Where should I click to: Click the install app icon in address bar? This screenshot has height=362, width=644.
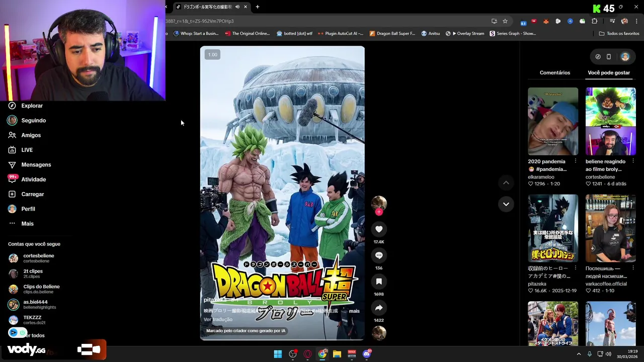pos(494,21)
